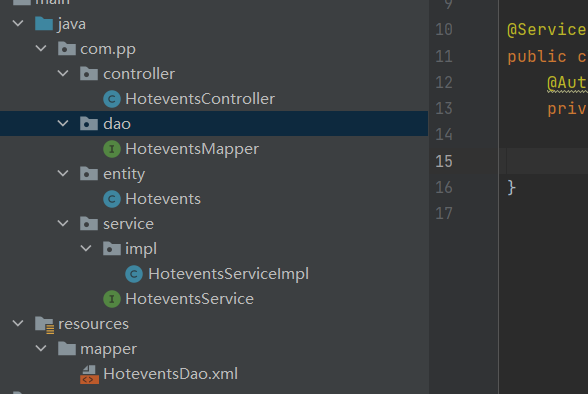
Task: Click the dao package folder icon
Action: coord(89,123)
